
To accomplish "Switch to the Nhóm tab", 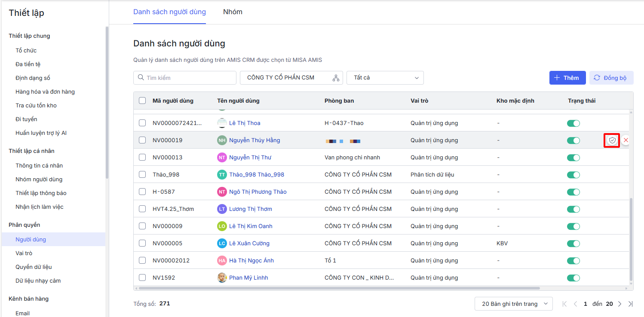I will (x=233, y=12).
